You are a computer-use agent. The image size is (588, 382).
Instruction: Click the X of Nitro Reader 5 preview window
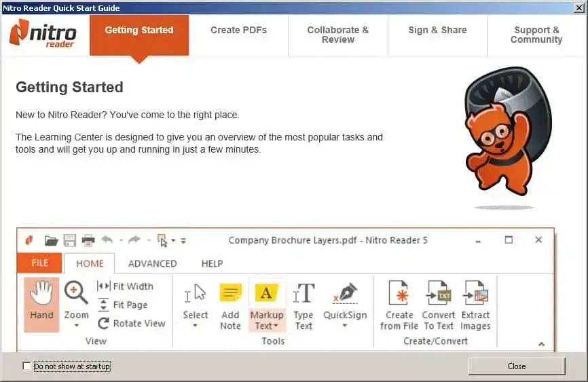coord(538,240)
